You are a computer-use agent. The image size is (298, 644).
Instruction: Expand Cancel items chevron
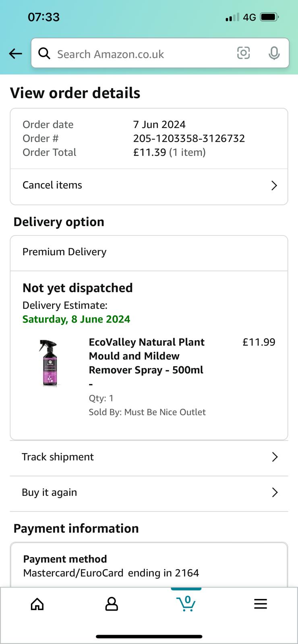click(274, 185)
